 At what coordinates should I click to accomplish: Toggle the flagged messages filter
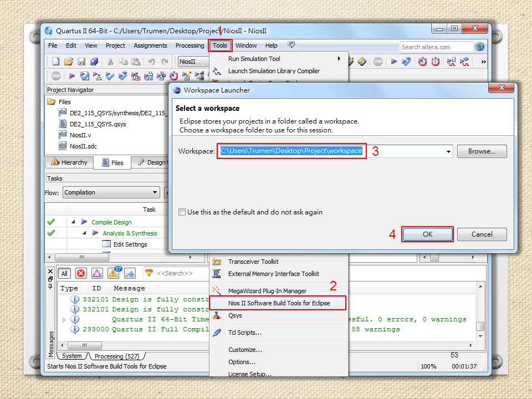[130, 273]
